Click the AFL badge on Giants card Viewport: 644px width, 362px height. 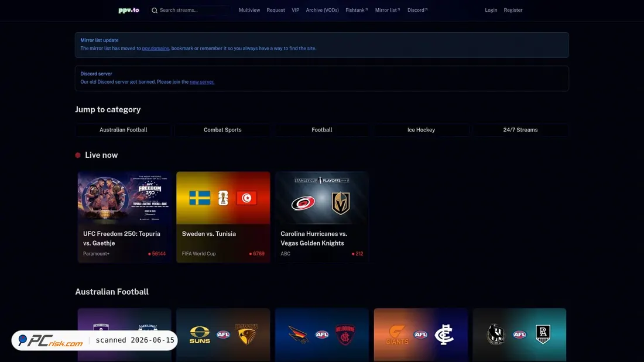click(x=420, y=335)
